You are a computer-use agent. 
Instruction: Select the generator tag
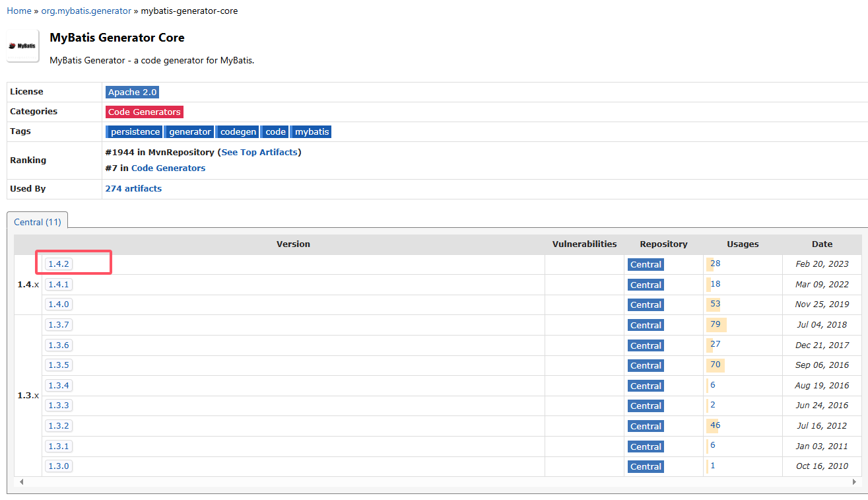coord(189,131)
